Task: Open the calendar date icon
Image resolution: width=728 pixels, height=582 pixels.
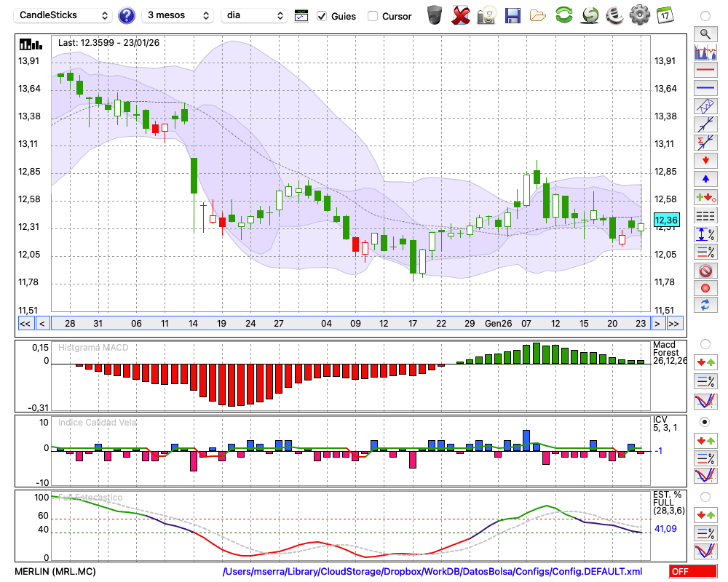Action: [665, 15]
